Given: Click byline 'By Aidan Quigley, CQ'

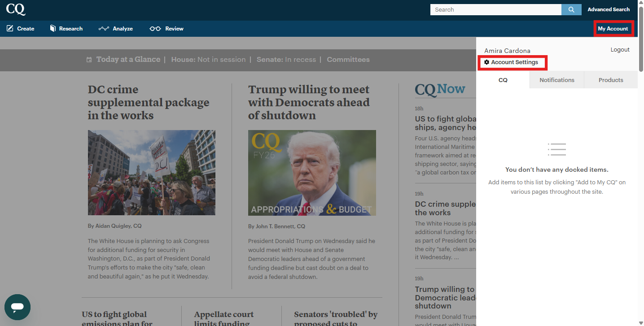Looking at the screenshot, I should [114, 226].
